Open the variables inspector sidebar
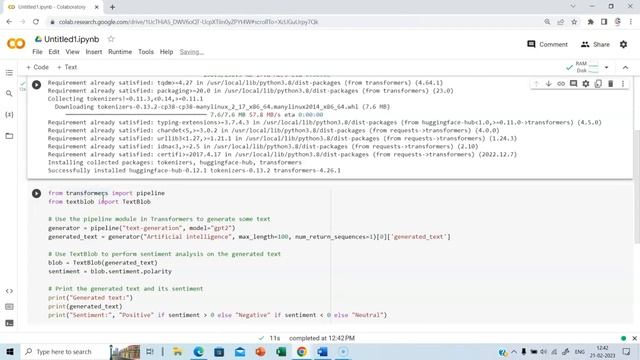This screenshot has width=640, height=360. (x=9, y=115)
